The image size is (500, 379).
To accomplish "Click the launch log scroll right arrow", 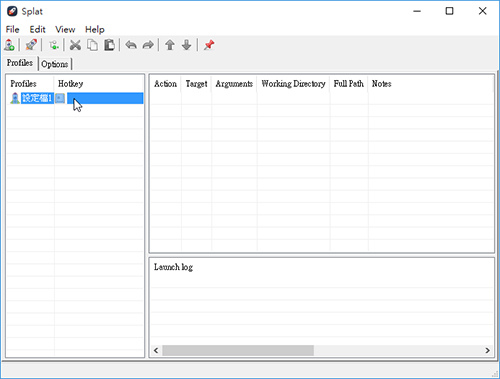I will (x=487, y=350).
